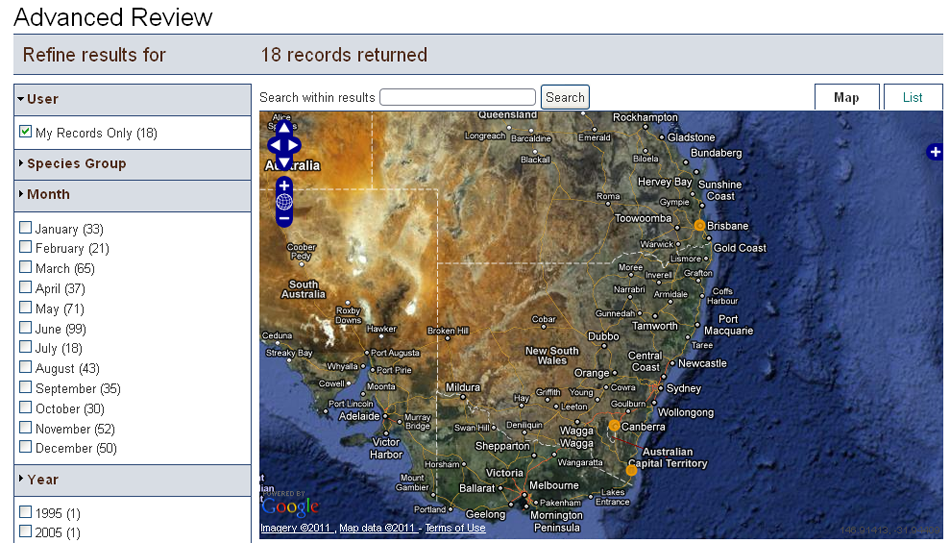950x543 pixels.
Task: Select the Map tab
Action: (x=846, y=97)
